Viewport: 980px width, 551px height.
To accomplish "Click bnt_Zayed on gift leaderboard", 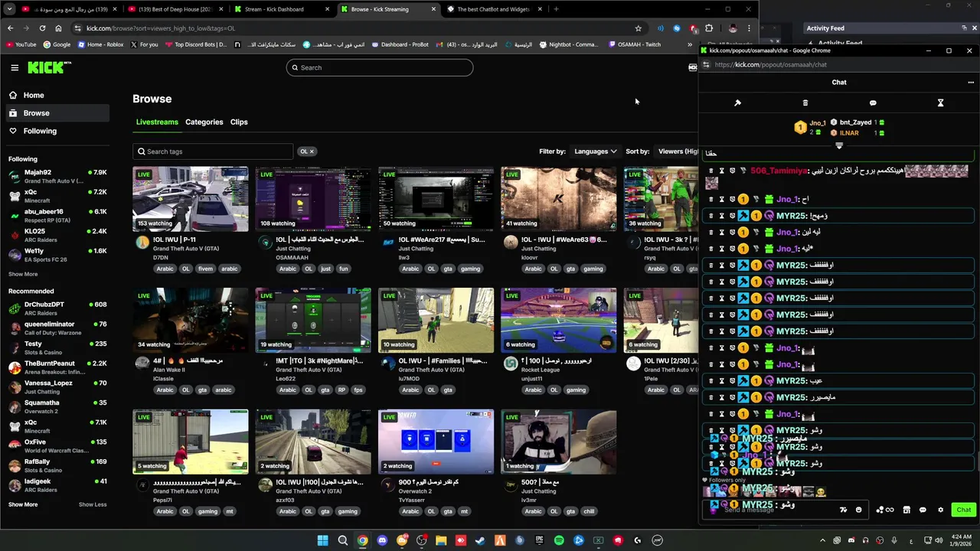I will point(855,122).
